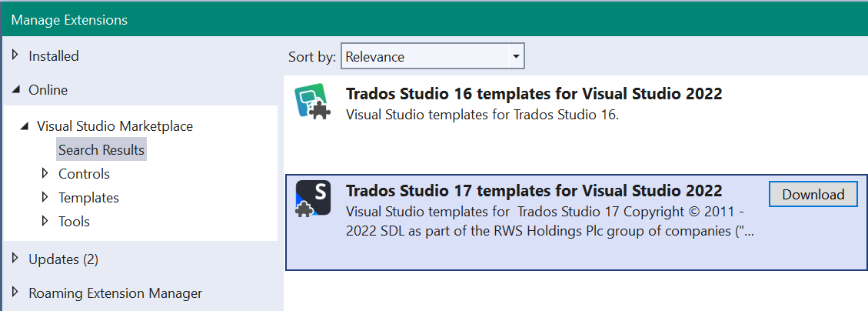Select the Search Results item
Viewport: 868px width, 311px height.
coord(101,150)
